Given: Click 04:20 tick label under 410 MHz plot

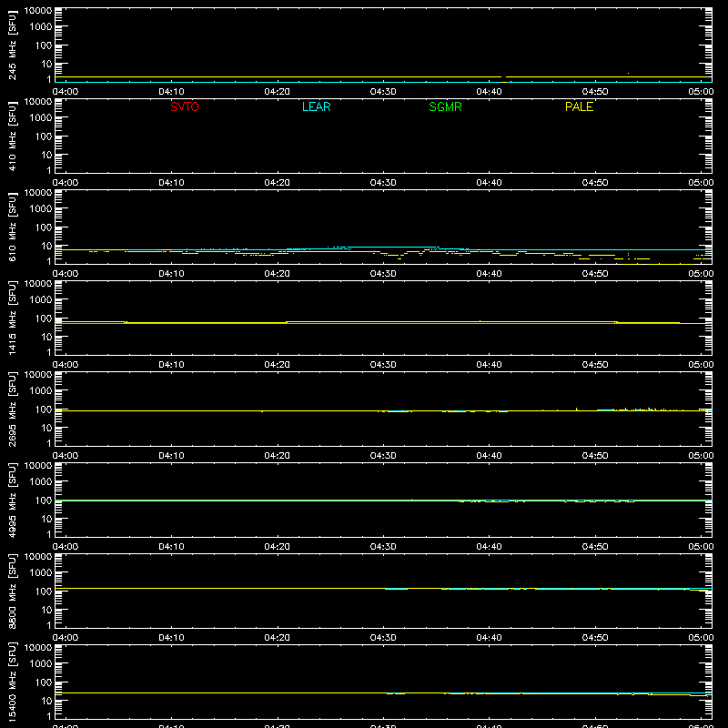Looking at the screenshot, I should (278, 183).
